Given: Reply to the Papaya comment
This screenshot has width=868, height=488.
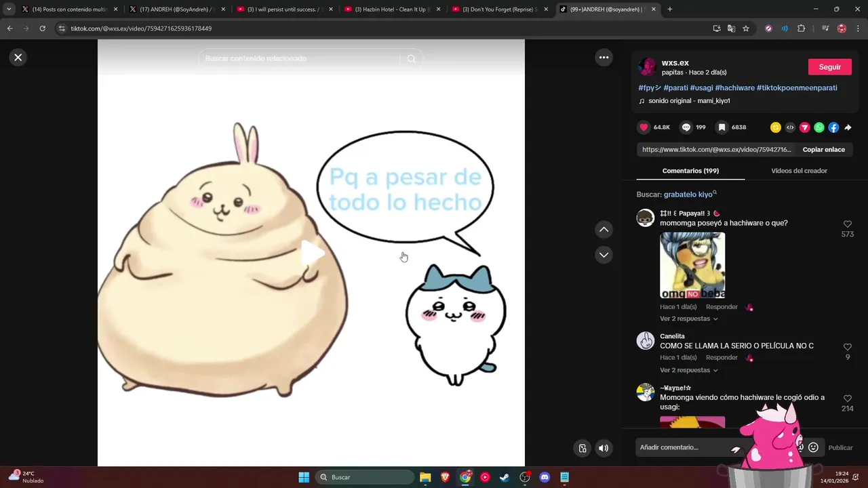Looking at the screenshot, I should (722, 307).
